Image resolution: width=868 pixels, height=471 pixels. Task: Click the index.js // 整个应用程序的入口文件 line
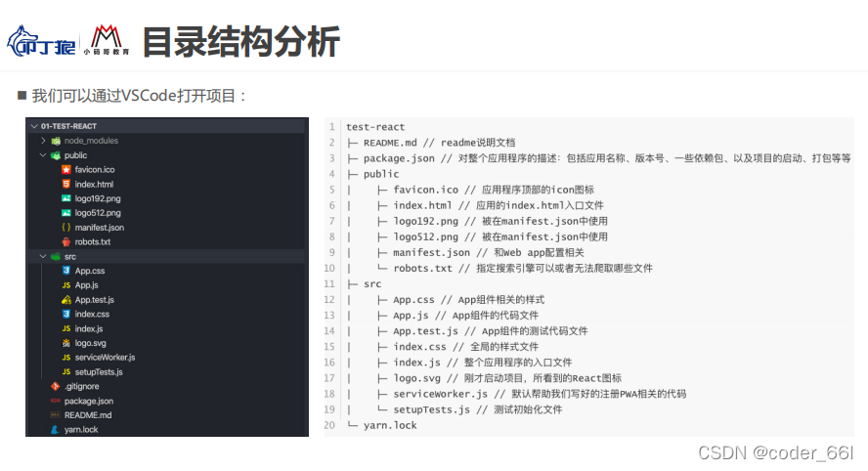pyautogui.click(x=482, y=363)
